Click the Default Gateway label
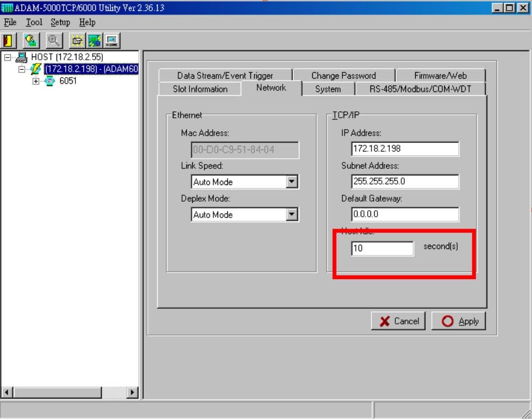The width and height of the screenshot is (532, 419). pyautogui.click(x=372, y=198)
